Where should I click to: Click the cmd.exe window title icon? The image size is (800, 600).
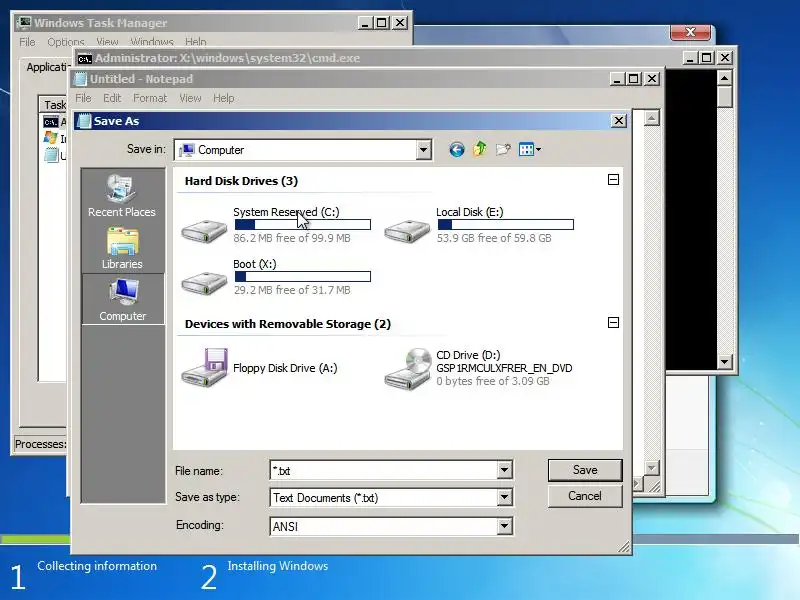click(x=85, y=59)
